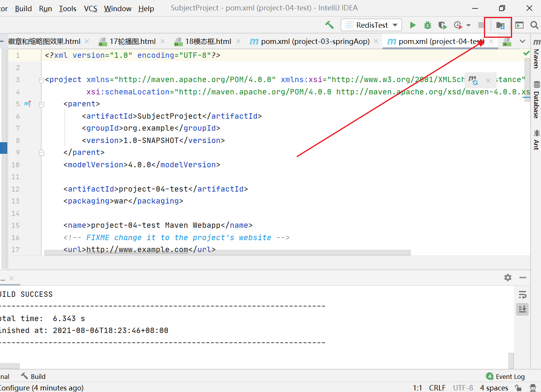Click line number 12 in gutter
The width and height of the screenshot is (541, 392).
(x=15, y=189)
